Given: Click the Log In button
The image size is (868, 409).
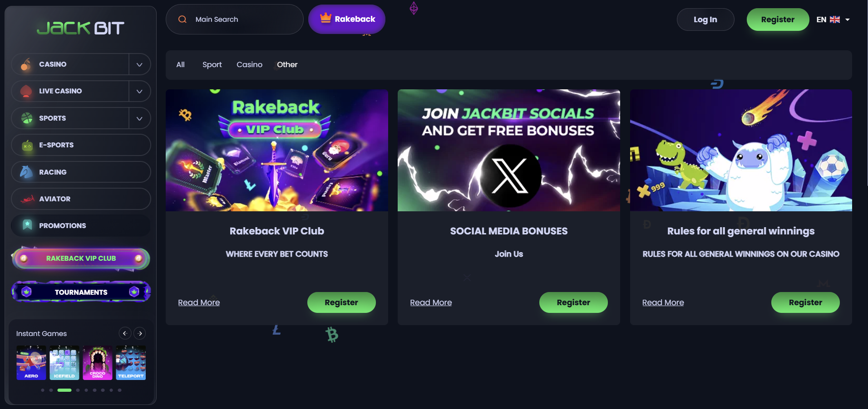Looking at the screenshot, I should [705, 19].
